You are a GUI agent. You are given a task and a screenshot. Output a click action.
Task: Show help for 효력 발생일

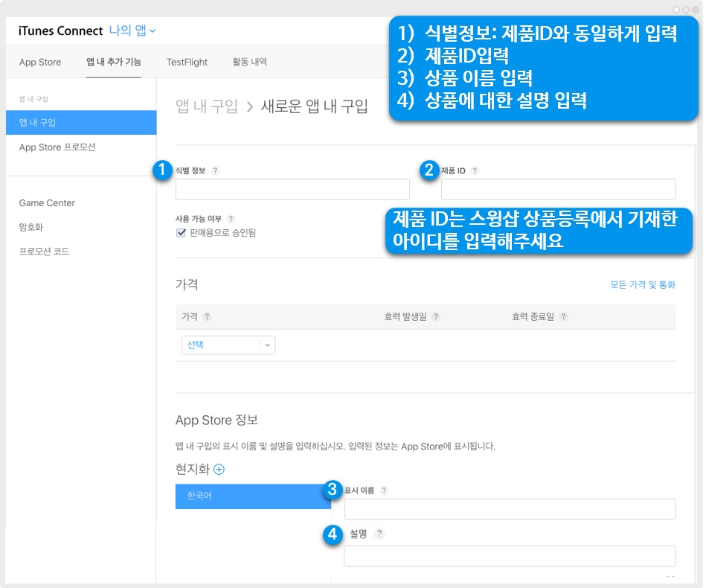435,317
